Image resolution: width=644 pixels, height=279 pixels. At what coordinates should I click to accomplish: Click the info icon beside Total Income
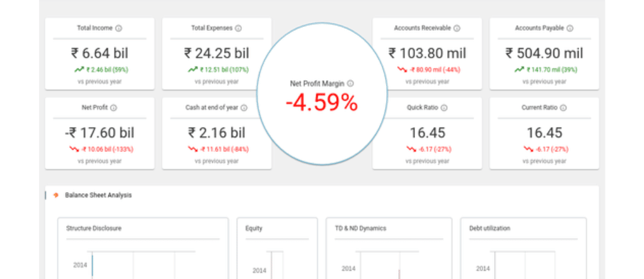click(x=119, y=28)
